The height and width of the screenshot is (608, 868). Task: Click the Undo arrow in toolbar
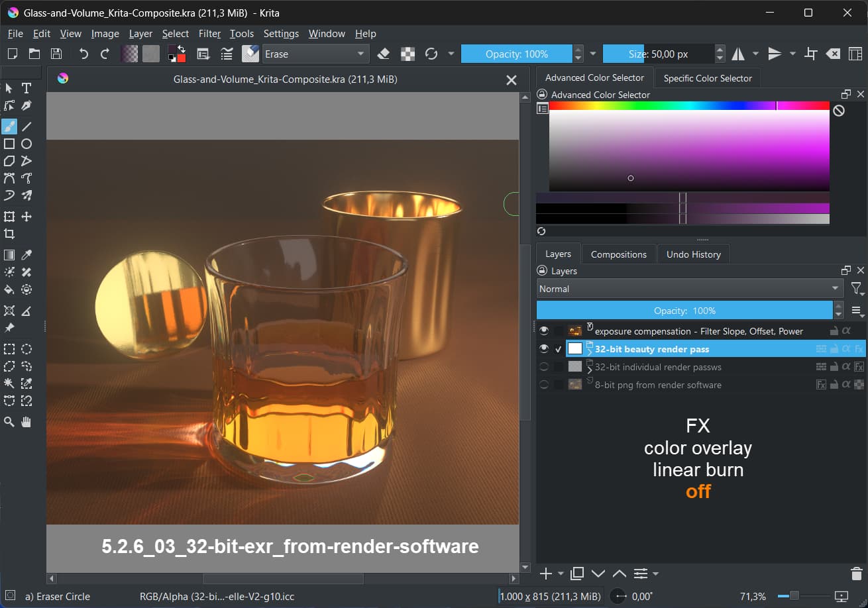83,54
